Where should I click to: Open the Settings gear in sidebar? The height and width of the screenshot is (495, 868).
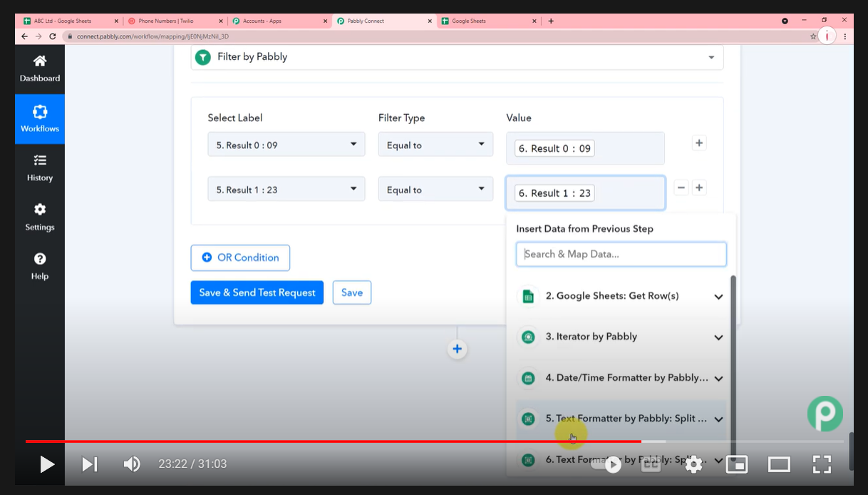pos(40,217)
